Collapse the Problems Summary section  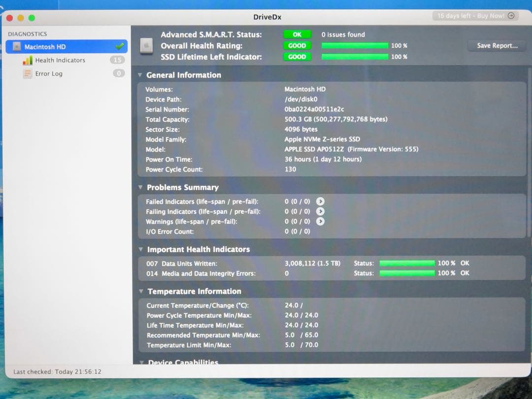140,187
